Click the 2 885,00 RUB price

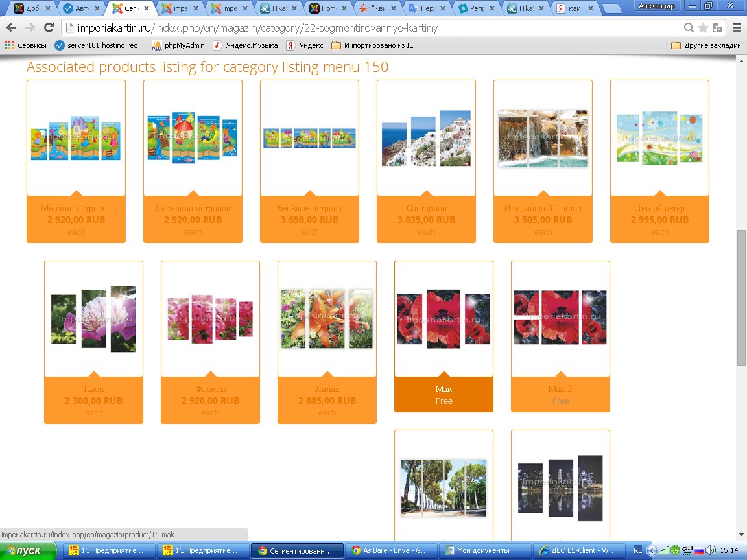(x=327, y=401)
